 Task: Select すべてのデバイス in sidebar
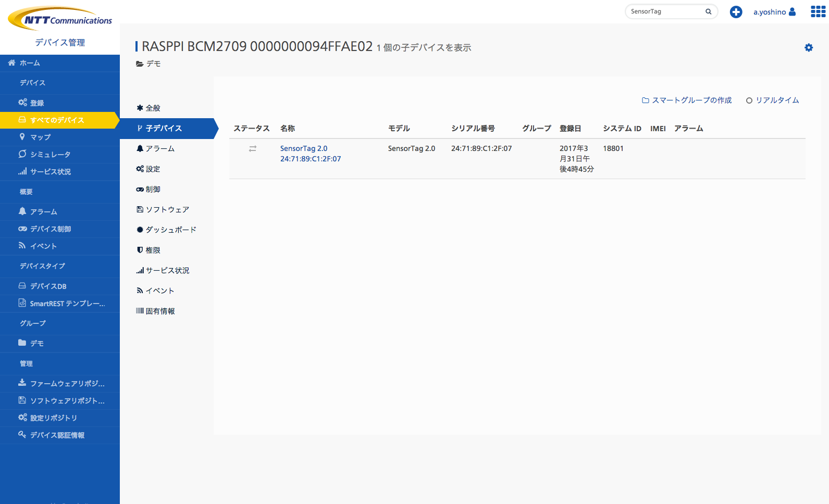coord(60,120)
